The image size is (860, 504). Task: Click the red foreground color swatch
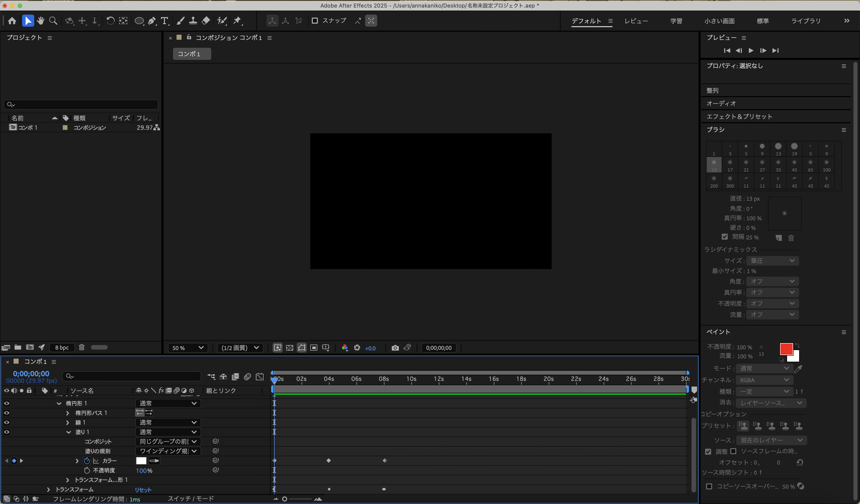(786, 349)
